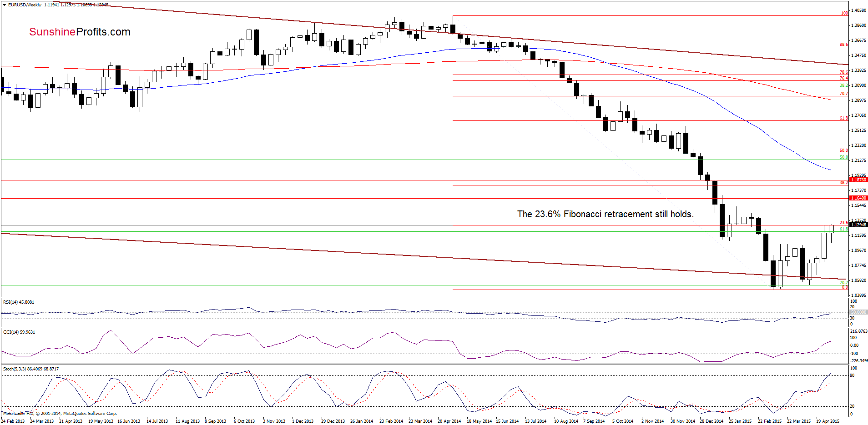Click the 19 Apr 2015 date label
The height and width of the screenshot is (425, 868).
coord(828,421)
